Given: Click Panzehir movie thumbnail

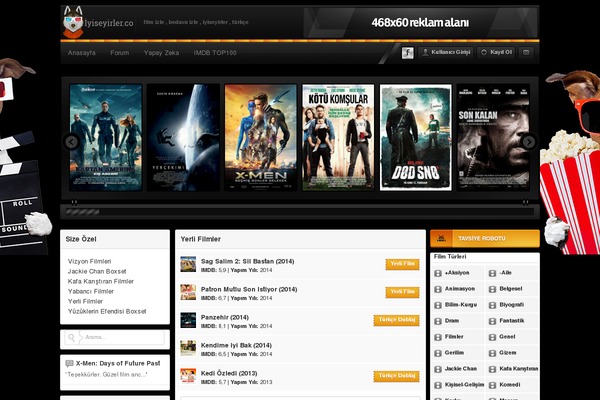Looking at the screenshot, I should coord(188,320).
